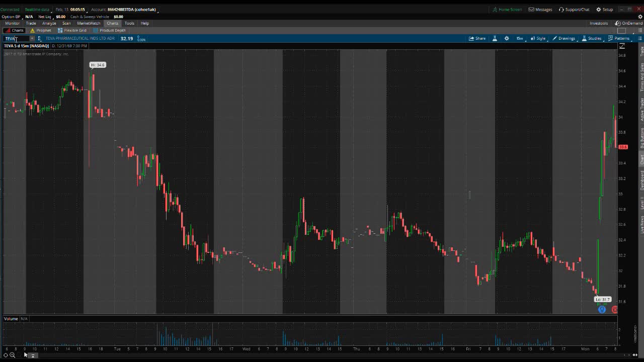
Task: Open the Dashboard side tab
Action: 641,180
